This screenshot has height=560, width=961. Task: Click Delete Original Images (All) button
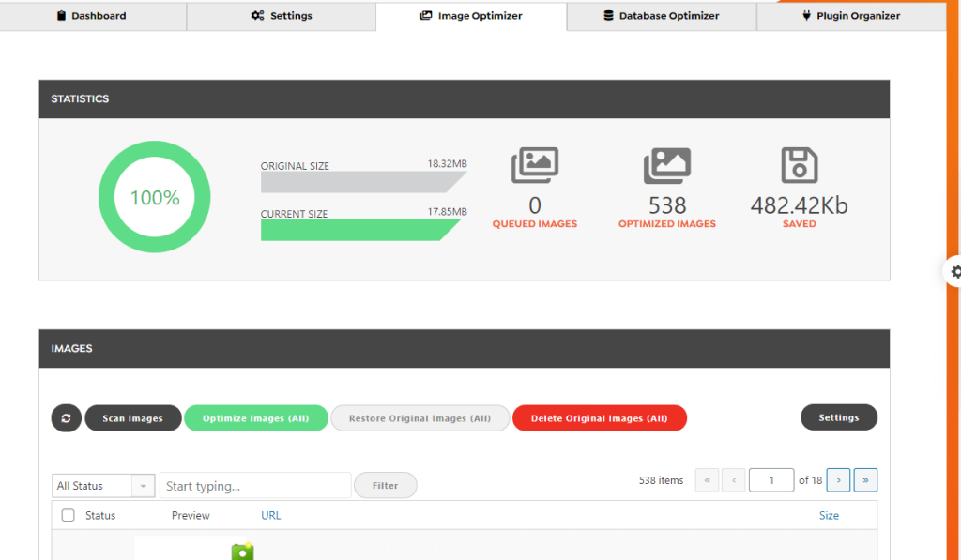pyautogui.click(x=600, y=418)
